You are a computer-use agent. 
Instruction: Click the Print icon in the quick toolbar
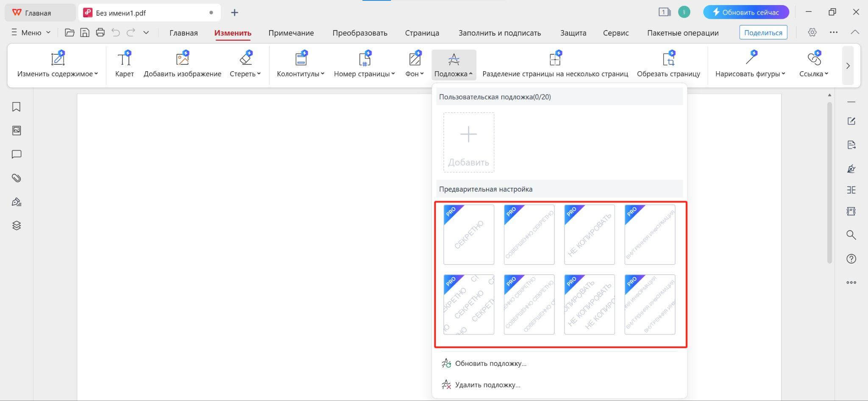100,32
